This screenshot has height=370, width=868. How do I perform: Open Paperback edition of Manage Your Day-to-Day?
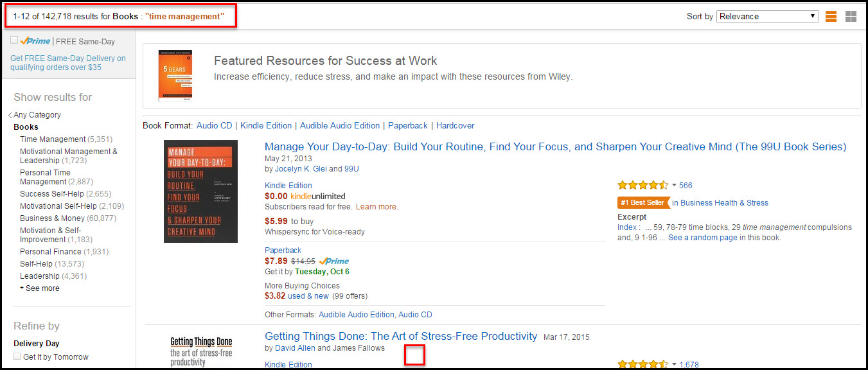point(283,251)
